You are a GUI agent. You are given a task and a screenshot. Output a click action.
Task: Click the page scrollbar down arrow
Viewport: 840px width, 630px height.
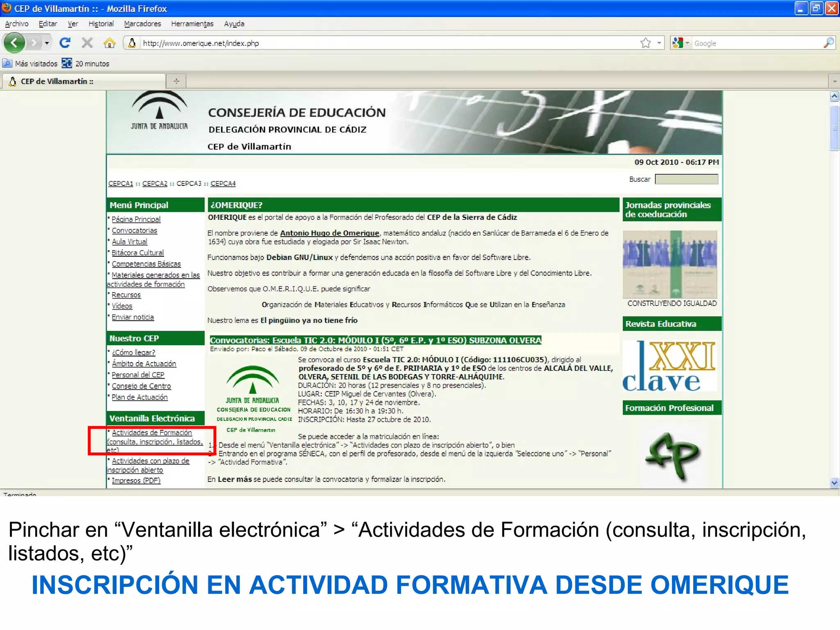click(x=834, y=483)
